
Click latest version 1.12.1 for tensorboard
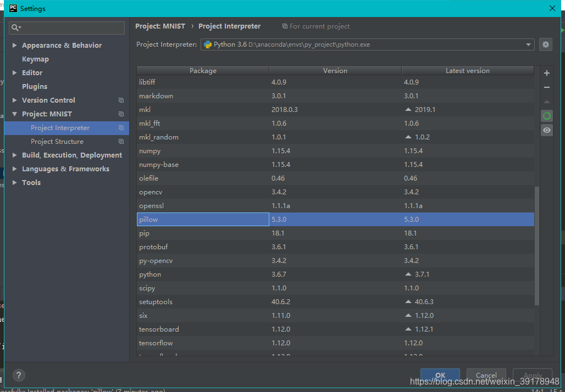pyautogui.click(x=424, y=329)
